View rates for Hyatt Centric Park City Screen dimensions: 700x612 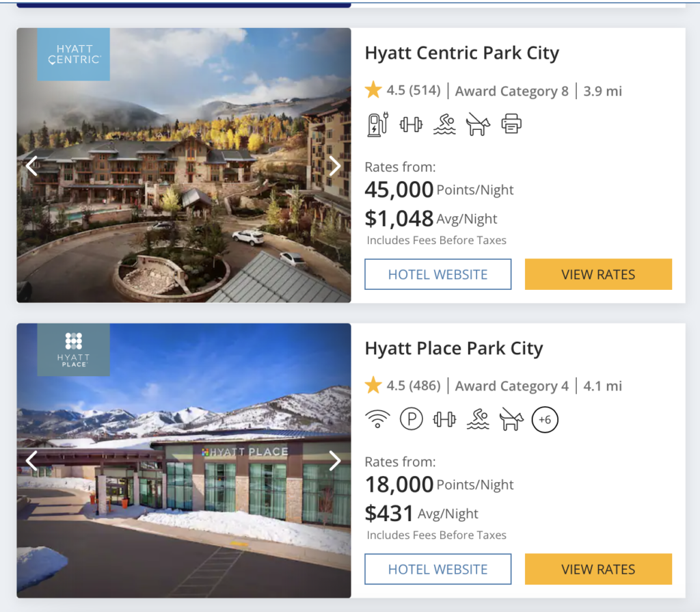pyautogui.click(x=598, y=274)
